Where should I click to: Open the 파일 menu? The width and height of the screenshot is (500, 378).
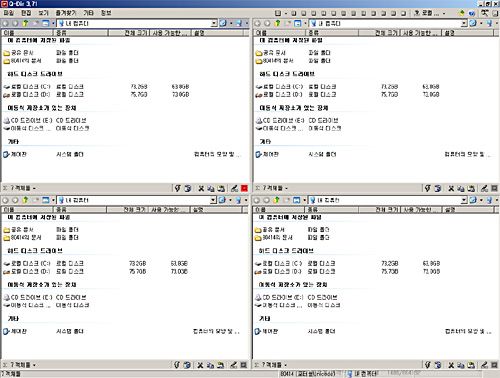tap(9, 13)
